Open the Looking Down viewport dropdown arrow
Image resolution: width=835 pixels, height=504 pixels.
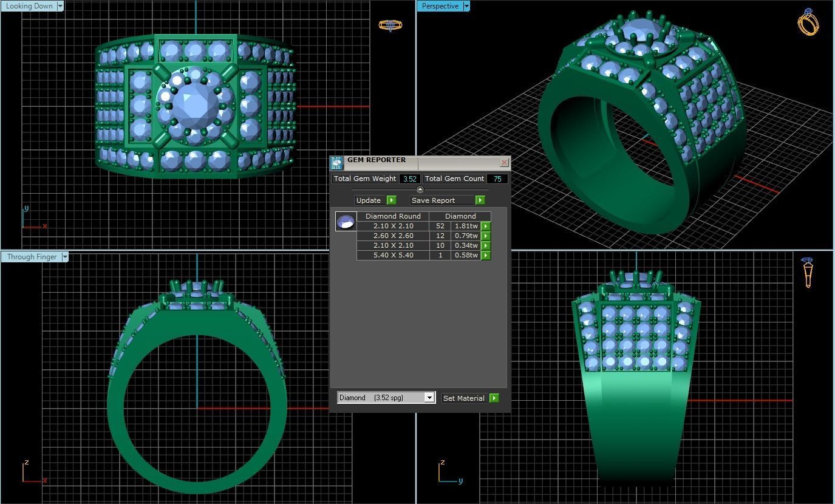coord(60,6)
